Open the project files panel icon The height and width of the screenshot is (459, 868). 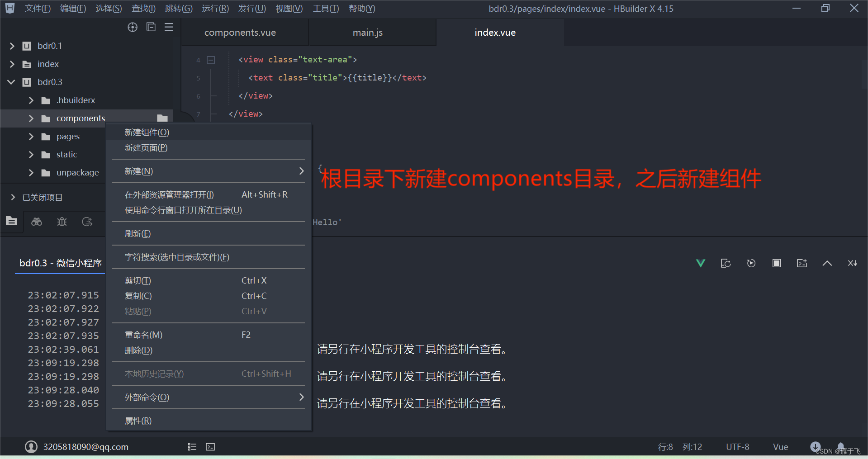coord(11,221)
